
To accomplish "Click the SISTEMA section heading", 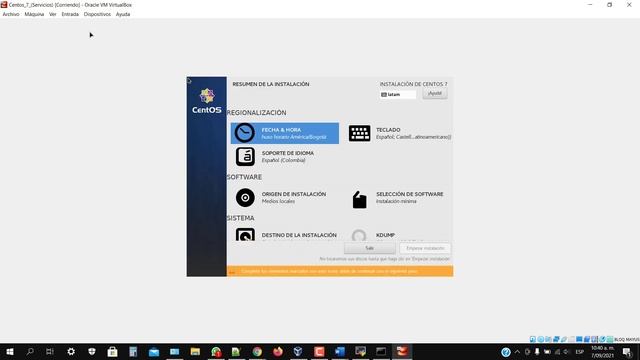I will tap(241, 218).
